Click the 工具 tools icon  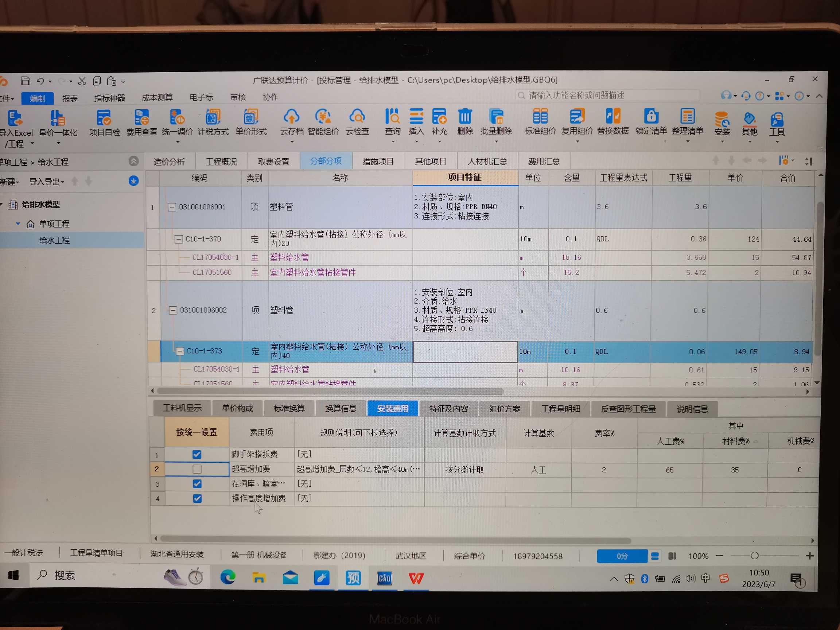pos(777,119)
